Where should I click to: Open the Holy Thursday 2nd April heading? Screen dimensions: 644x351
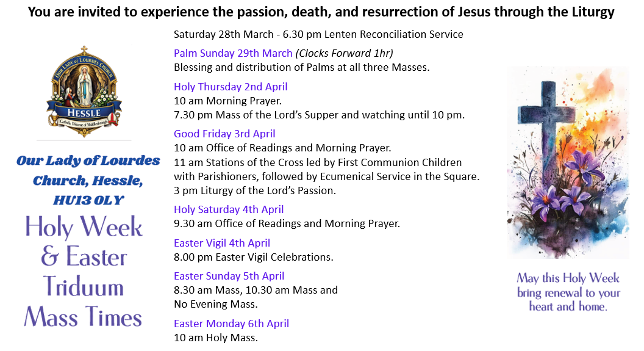231,87
